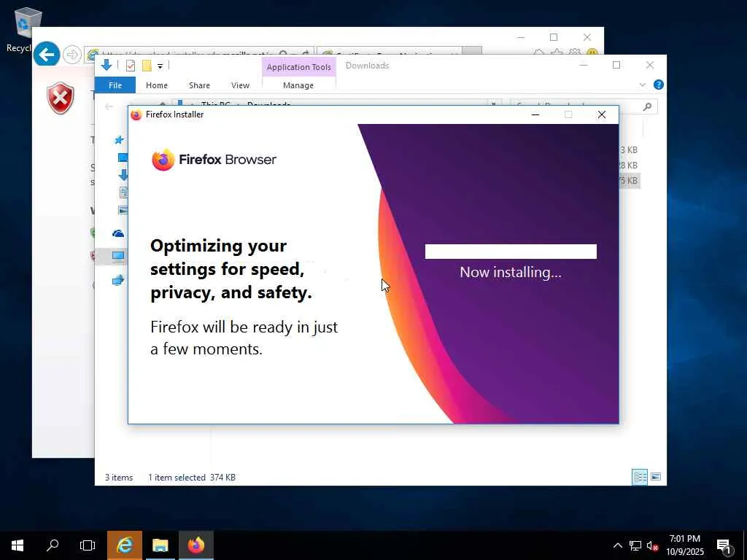Show hidden system tray icons
The image size is (747, 560).
tap(617, 545)
